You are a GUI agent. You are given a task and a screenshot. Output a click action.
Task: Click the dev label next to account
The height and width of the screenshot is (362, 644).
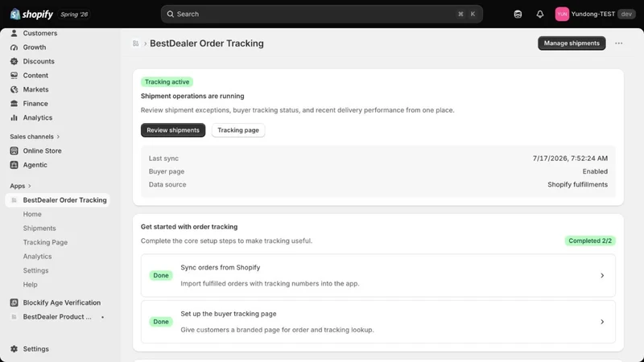pyautogui.click(x=626, y=14)
